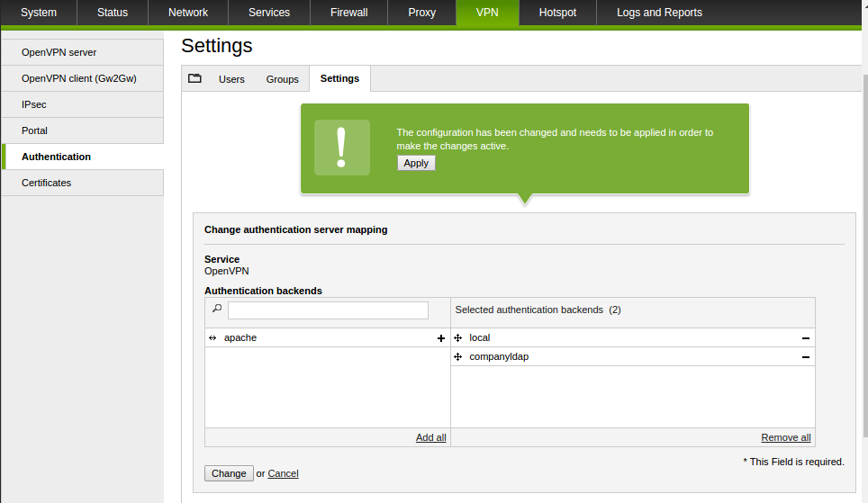The image size is (868, 503).
Task: Open the Firewall menu
Action: [x=348, y=13]
